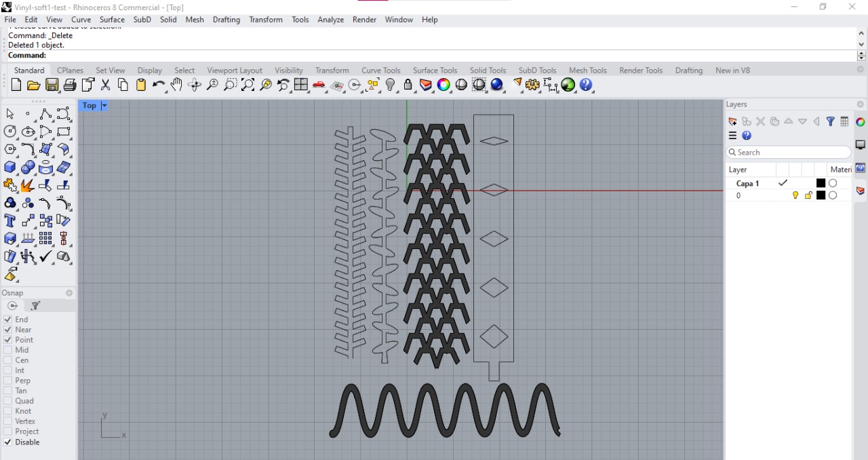Create a new layer in Layers panel
This screenshot has width=868, height=460.
732,121
